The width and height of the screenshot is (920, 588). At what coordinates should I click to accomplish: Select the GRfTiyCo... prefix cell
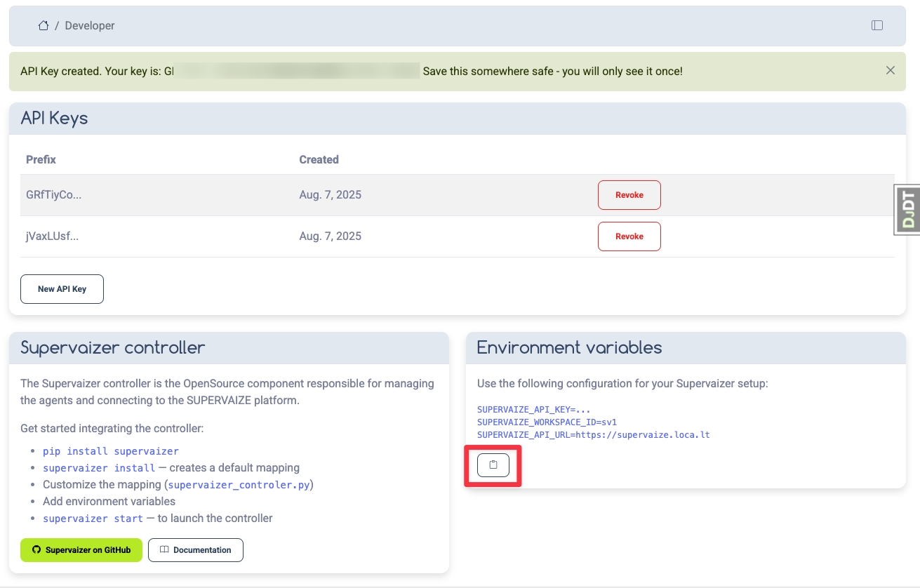[x=54, y=195]
